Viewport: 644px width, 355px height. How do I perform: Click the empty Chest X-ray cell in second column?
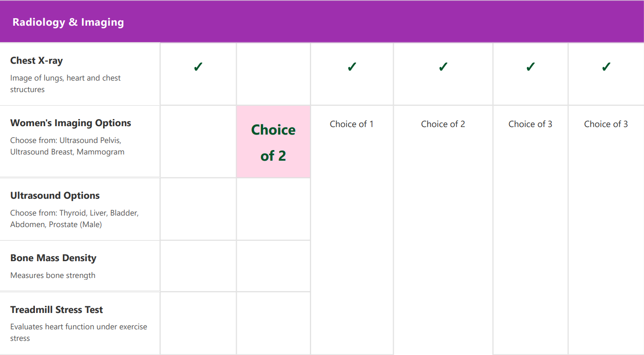coord(273,74)
